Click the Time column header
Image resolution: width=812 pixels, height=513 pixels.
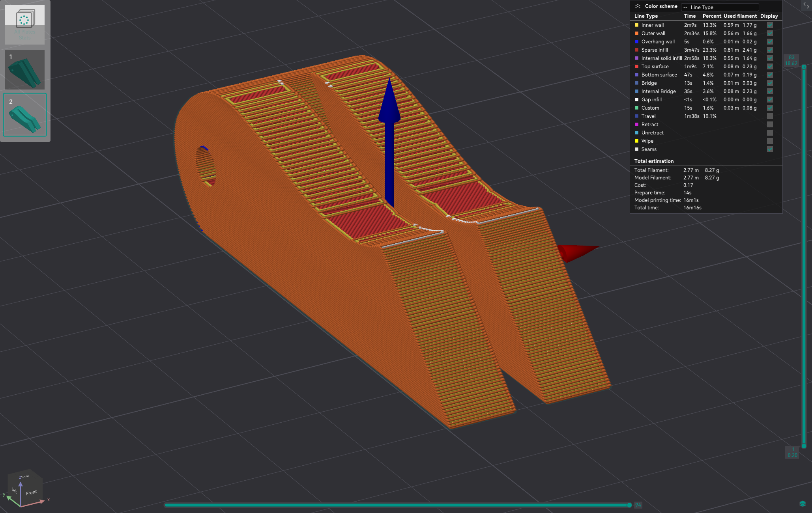[690, 16]
